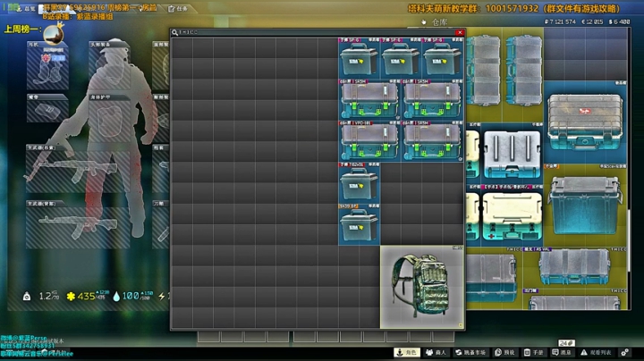Click the body armor equipment slot
The height and width of the screenshot is (361, 644).
pyautogui.click(x=108, y=119)
